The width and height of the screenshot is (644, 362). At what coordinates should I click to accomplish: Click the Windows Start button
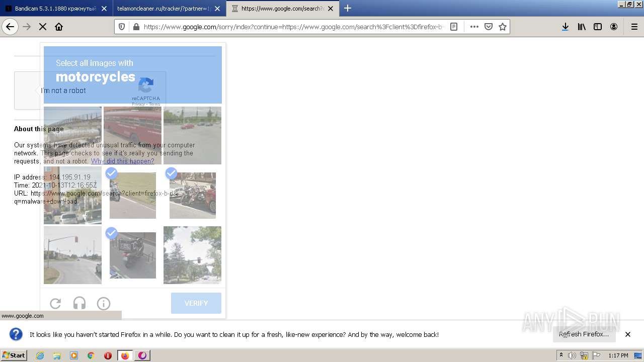point(14,355)
